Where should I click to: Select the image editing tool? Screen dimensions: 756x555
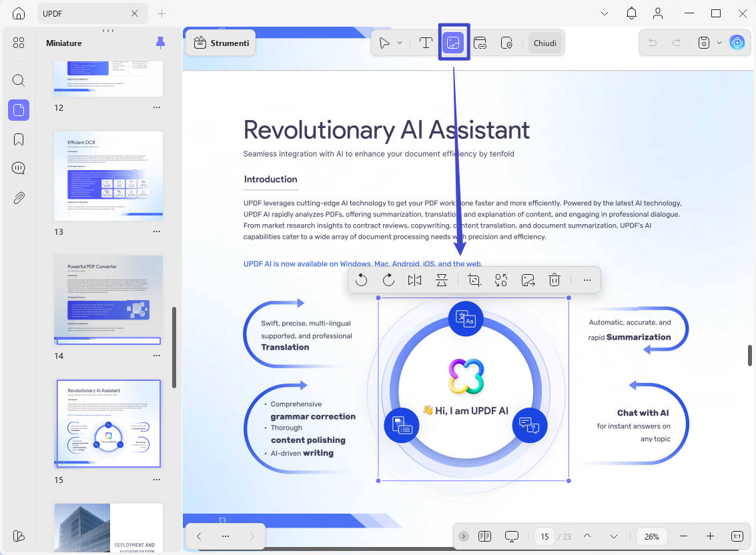(x=453, y=43)
